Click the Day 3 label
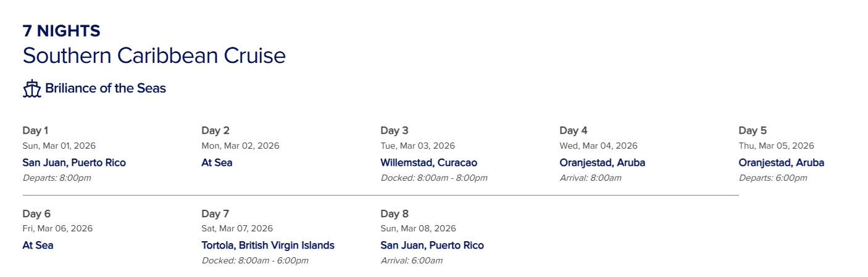Viewport: 868px width, 277px height. (394, 130)
